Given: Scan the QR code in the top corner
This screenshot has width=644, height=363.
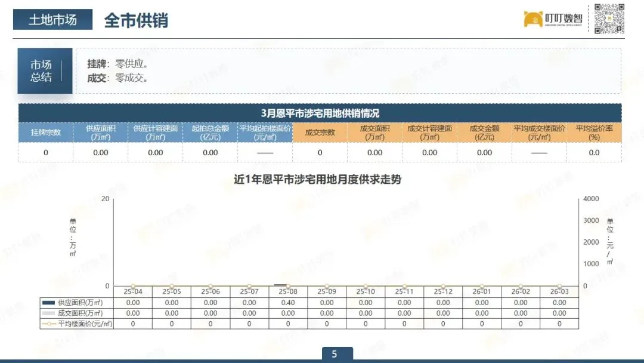Looking at the screenshot, I should [x=609, y=19].
